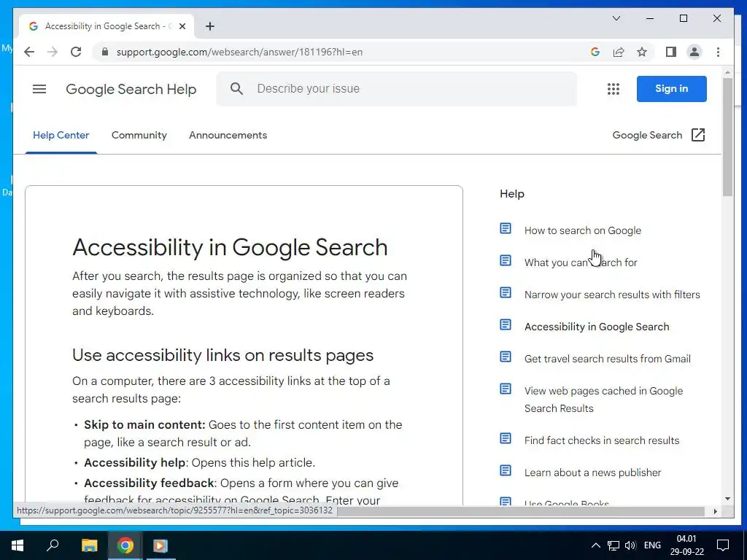Open Learn about a news publisher
Screen dimensions: 747x560
pos(592,472)
